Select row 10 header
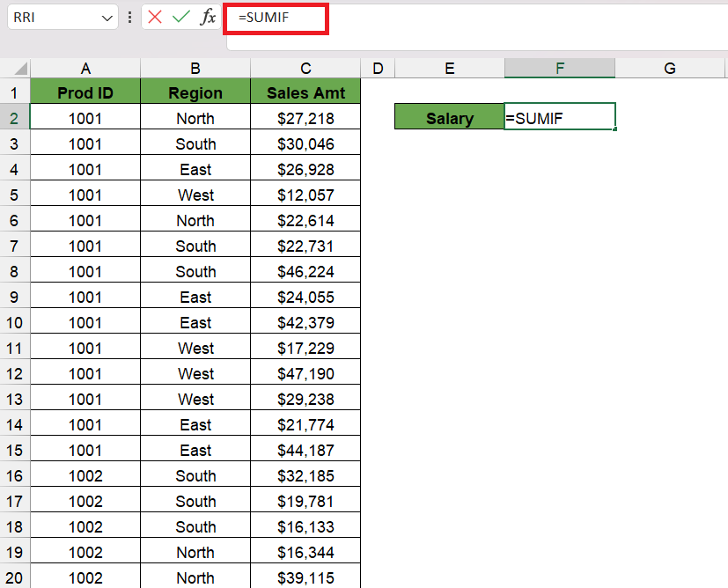 tap(14, 322)
